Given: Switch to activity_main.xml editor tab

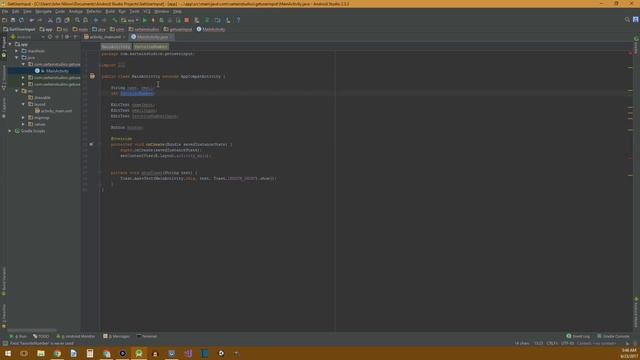Looking at the screenshot, I should (x=105, y=37).
